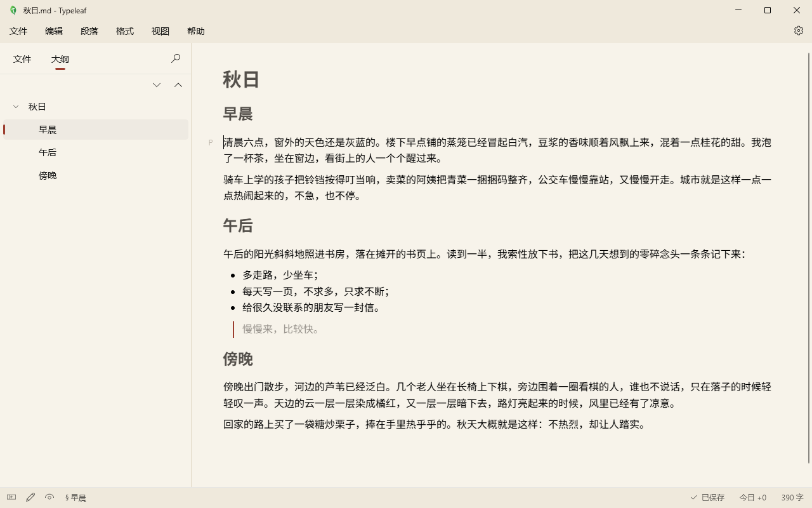Image resolution: width=812 pixels, height=508 pixels.
Task: Click the editor vertical scrollbar
Action: coord(809,258)
